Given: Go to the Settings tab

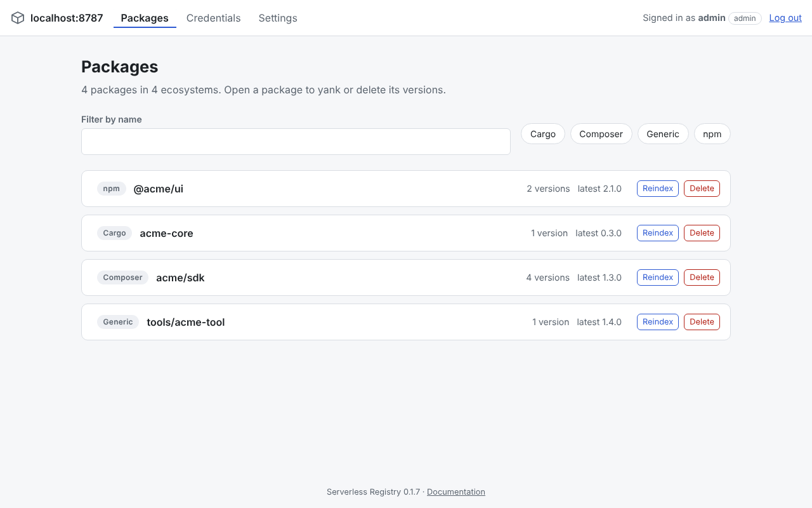Looking at the screenshot, I should [278, 18].
